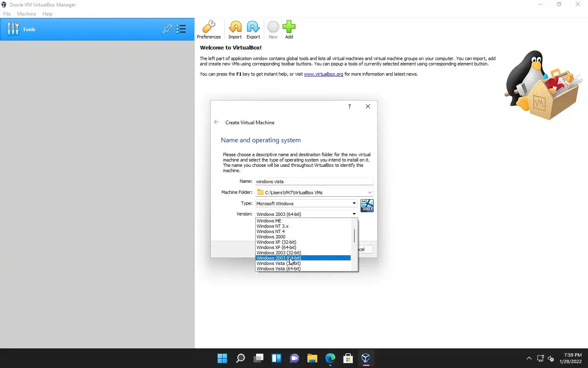Click the VirtualBox logo in title bar
The width and height of the screenshot is (588, 368).
(x=4, y=4)
